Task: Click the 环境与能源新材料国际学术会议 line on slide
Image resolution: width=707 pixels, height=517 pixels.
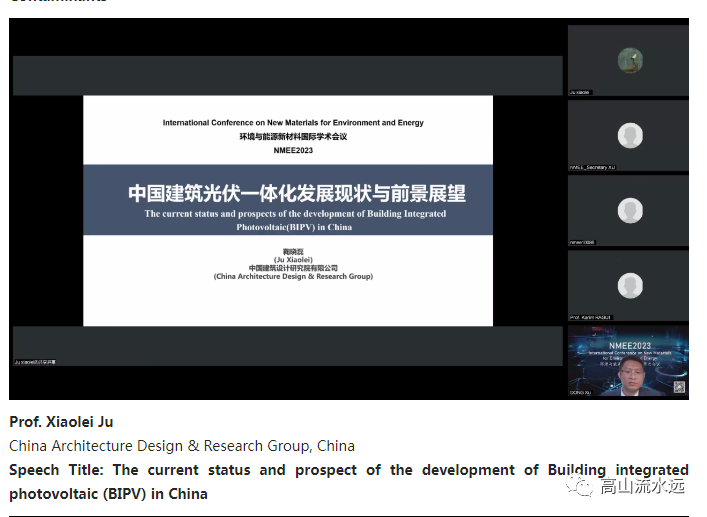Action: (293, 137)
